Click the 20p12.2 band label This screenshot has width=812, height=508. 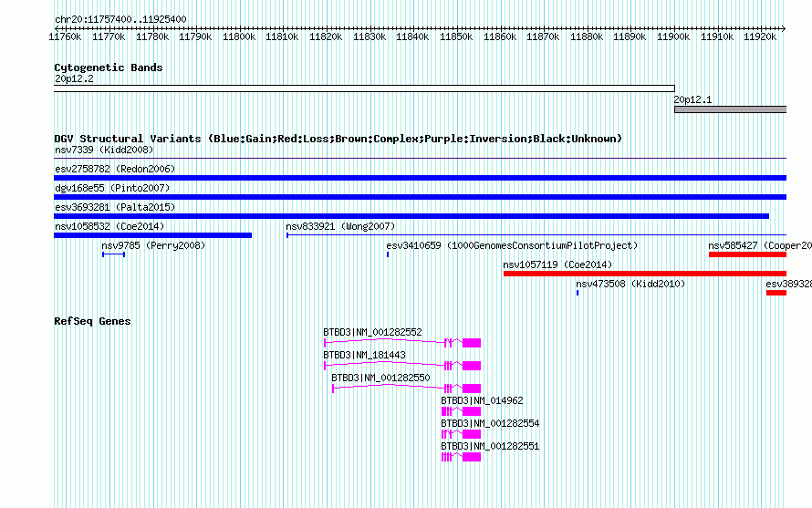click(74, 78)
